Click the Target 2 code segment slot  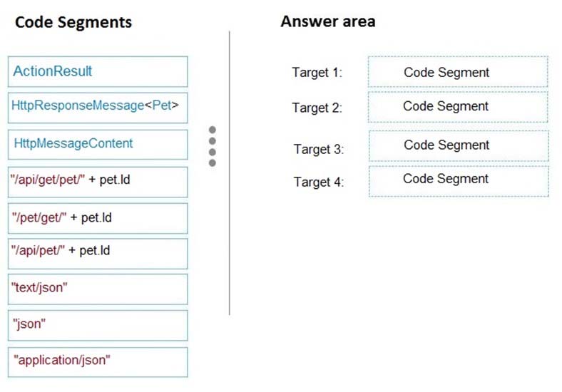[458, 107]
